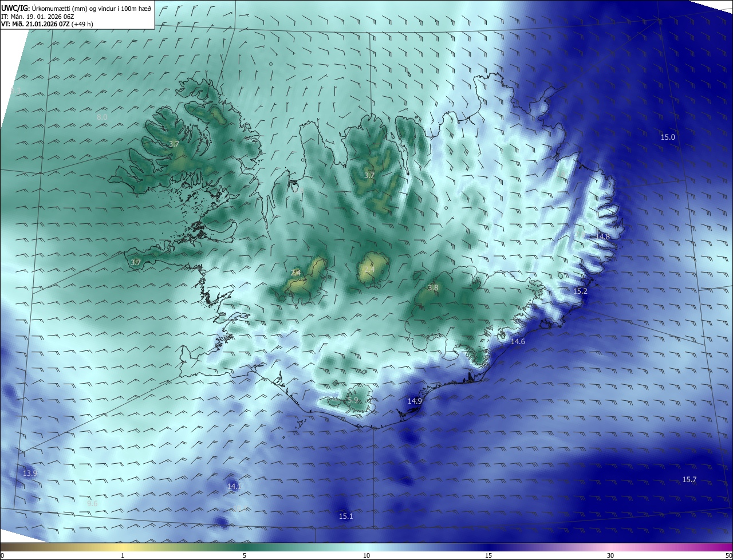This screenshot has height=560, width=733.
Task: Click the 0 tick on the colour scale
Action: point(2,555)
